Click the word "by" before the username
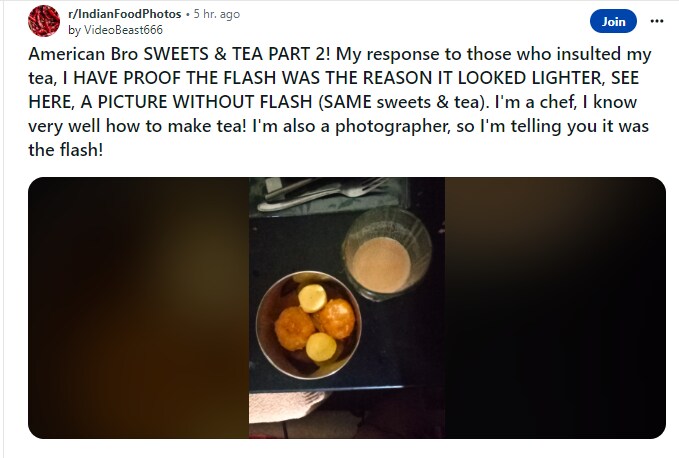679x458 pixels. pos(75,30)
